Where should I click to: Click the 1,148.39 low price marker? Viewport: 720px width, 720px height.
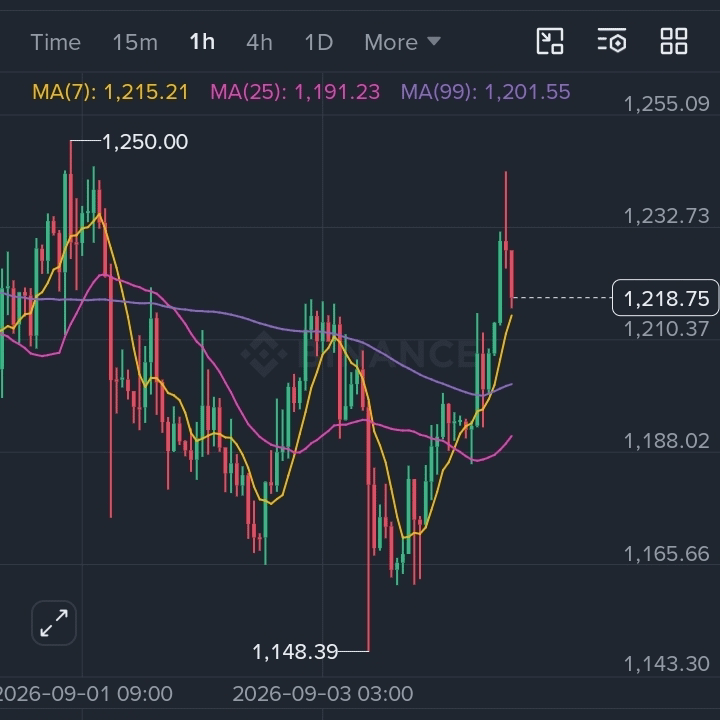pos(295,652)
